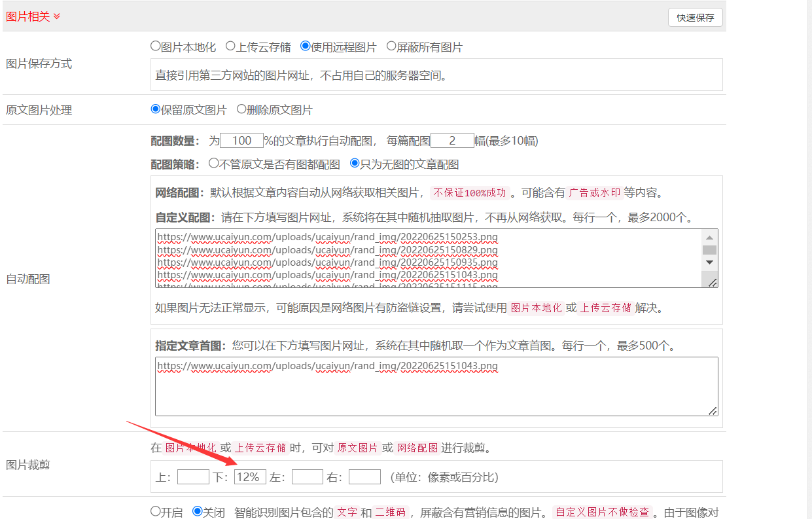
Task: Click the images-per-article input showing 2
Action: 452,141
